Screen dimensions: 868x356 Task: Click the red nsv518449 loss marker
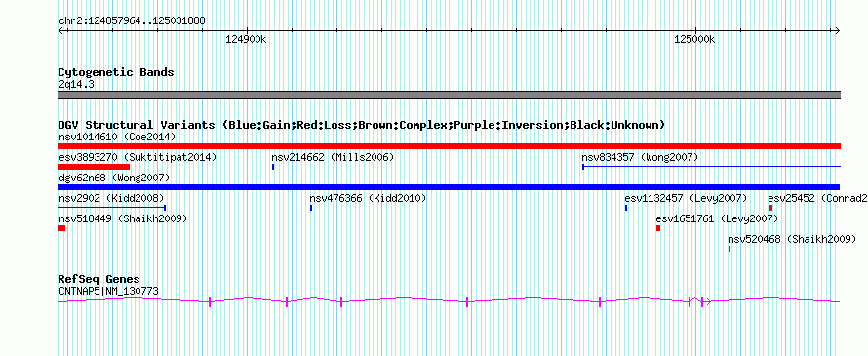tap(61, 228)
